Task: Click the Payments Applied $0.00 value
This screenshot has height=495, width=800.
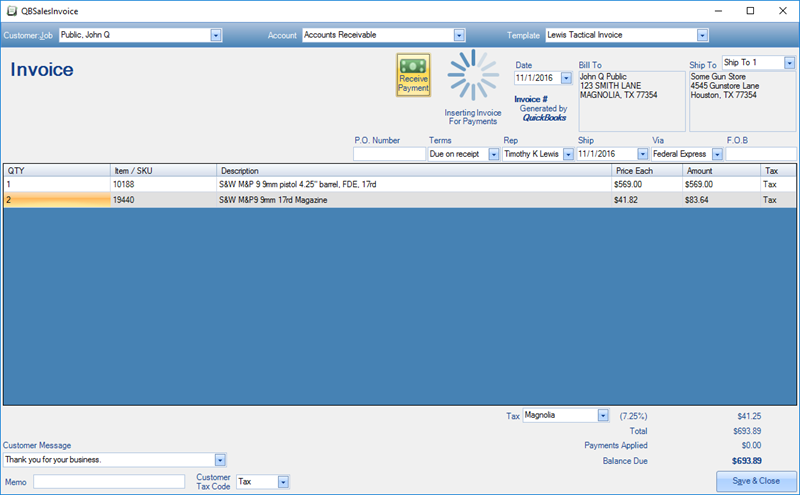Action: point(751,446)
